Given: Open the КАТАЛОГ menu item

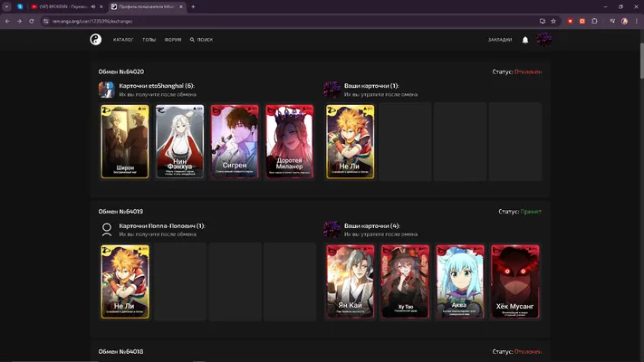Looking at the screenshot, I should (x=123, y=40).
